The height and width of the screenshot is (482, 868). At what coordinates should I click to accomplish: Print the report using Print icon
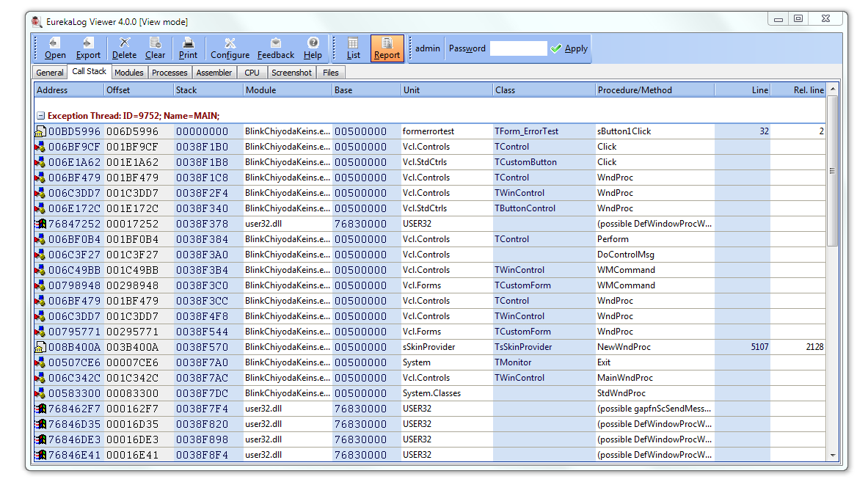click(x=188, y=48)
